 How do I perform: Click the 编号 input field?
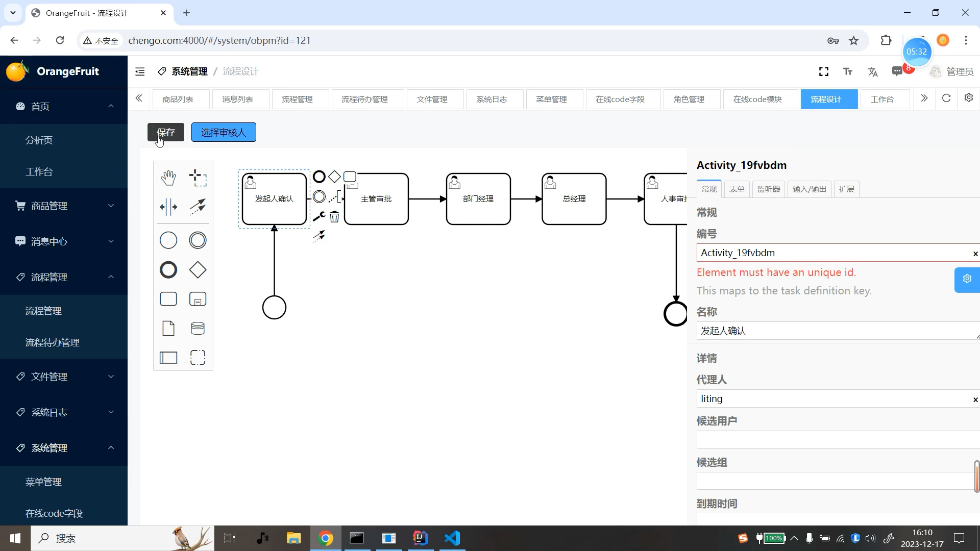[x=834, y=253]
